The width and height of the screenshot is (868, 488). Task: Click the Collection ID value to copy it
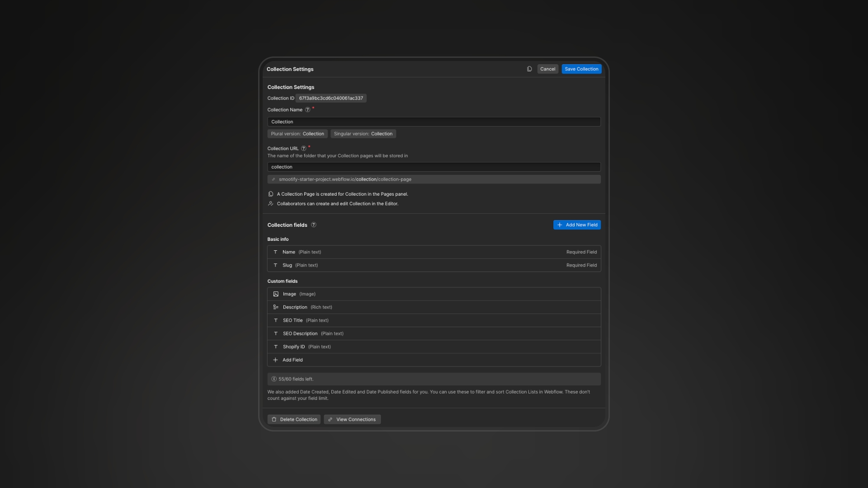[330, 98]
